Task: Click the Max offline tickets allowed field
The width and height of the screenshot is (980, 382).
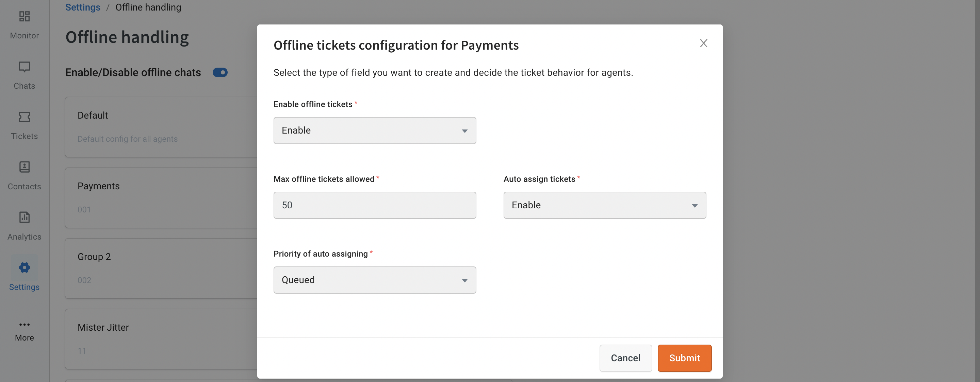Action: [375, 205]
